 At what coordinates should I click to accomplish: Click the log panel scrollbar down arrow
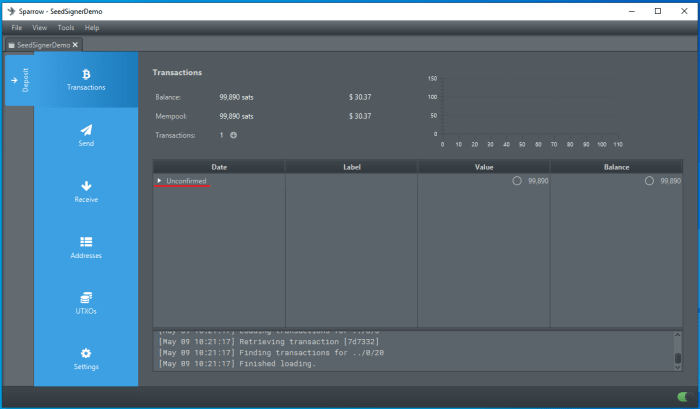click(x=678, y=365)
